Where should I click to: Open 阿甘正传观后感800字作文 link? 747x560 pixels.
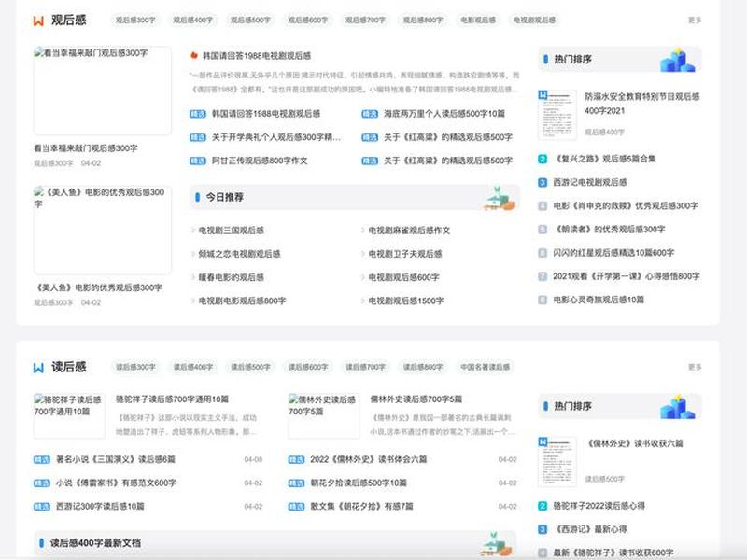260,161
